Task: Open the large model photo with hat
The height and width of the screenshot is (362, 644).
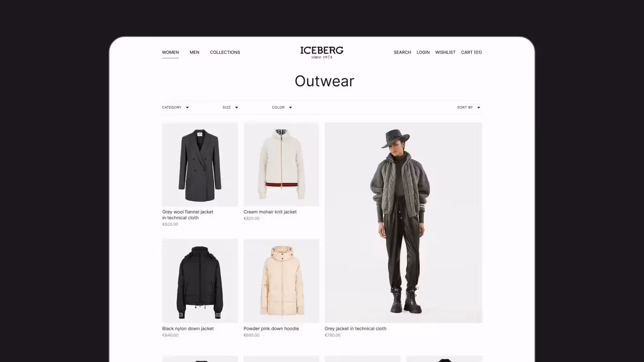Action: (x=403, y=222)
